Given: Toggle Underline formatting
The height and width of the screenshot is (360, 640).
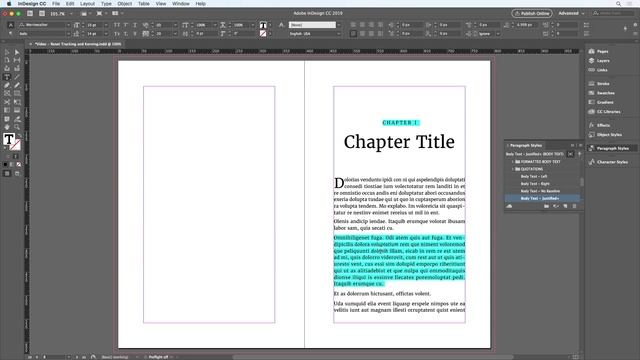Looking at the screenshot, I should (x=135, y=25).
